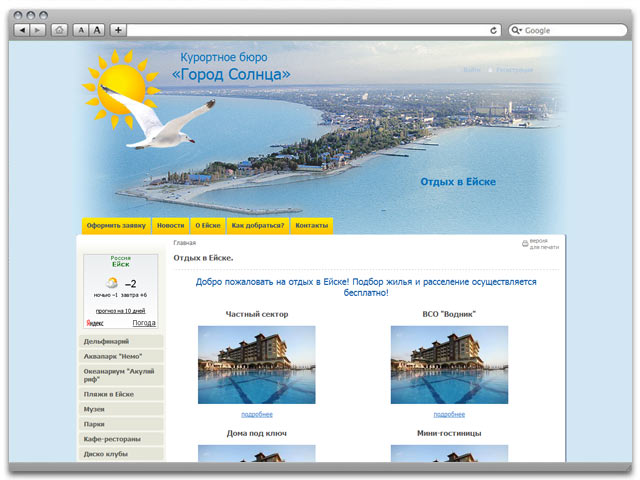Click the Частный сектор heading
Viewport: 640px width, 480px height.
point(257,314)
